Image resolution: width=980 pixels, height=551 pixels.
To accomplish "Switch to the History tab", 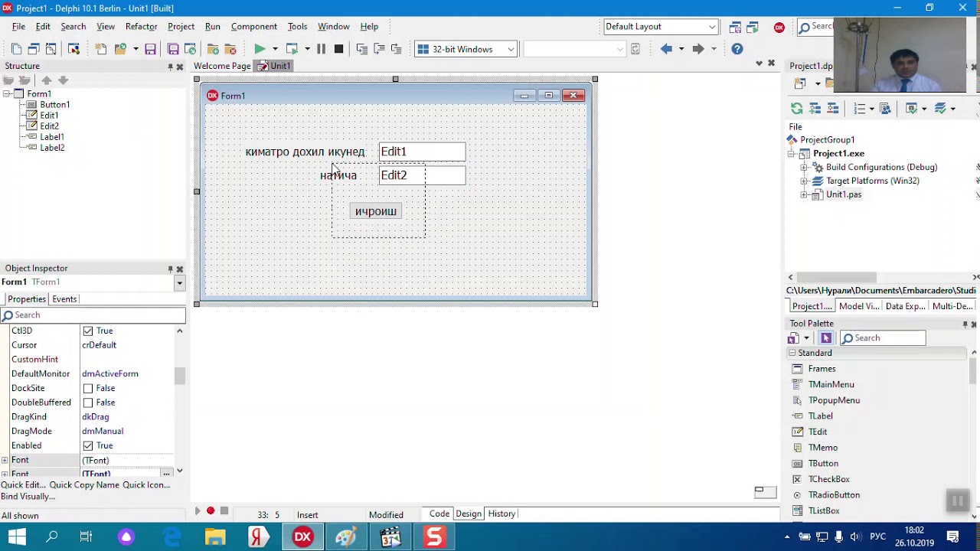I will (x=501, y=514).
